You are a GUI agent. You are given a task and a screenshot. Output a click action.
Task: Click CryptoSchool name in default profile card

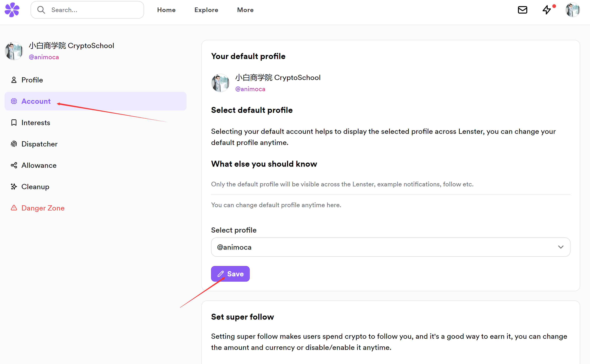(x=278, y=78)
